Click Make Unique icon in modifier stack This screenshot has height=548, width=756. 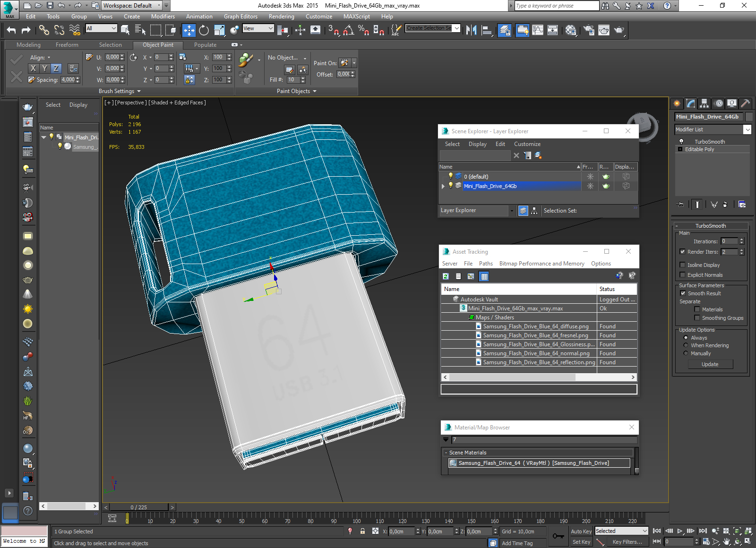point(714,205)
